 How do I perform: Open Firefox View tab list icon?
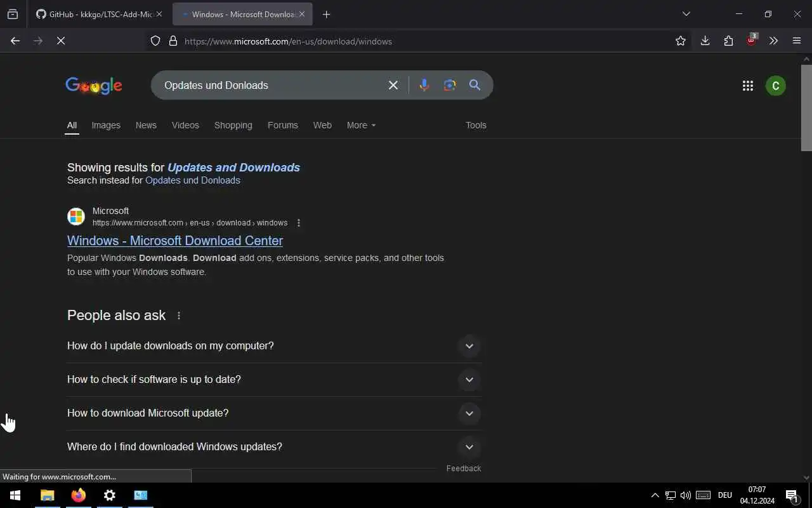pos(13,14)
